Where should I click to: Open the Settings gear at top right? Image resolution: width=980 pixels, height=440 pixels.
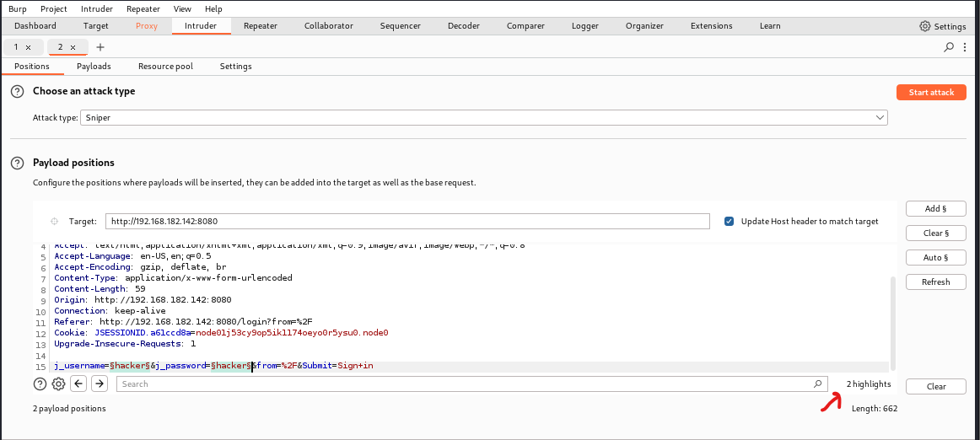(943, 26)
